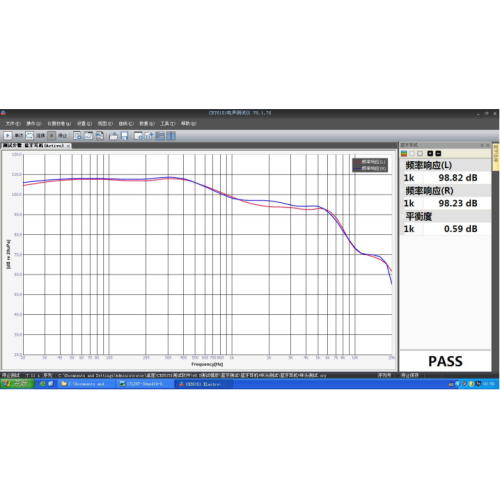Click the file path in the status bar
Viewport: 500px width, 500px height.
[x=192, y=375]
